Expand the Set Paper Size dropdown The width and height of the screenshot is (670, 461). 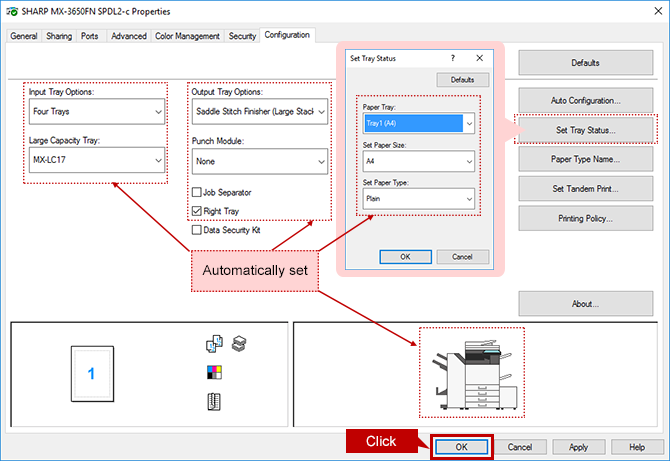[419, 161]
